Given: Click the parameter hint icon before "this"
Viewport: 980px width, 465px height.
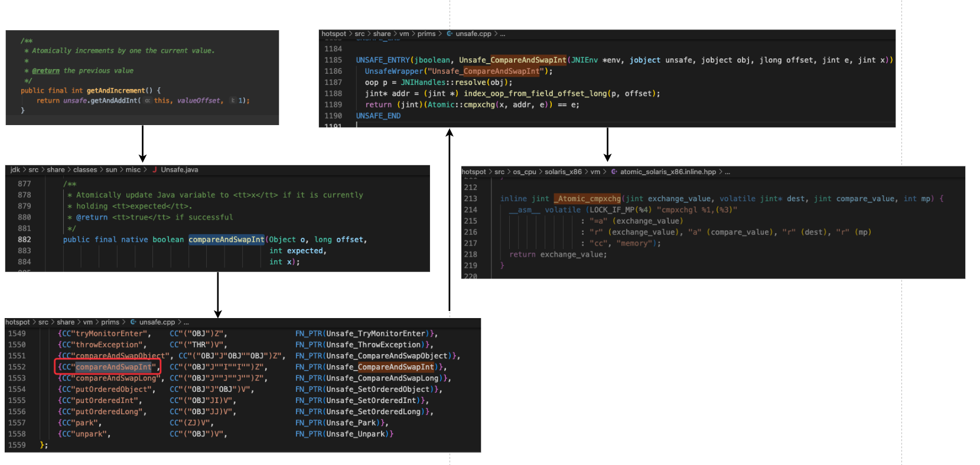Looking at the screenshot, I should (x=147, y=101).
